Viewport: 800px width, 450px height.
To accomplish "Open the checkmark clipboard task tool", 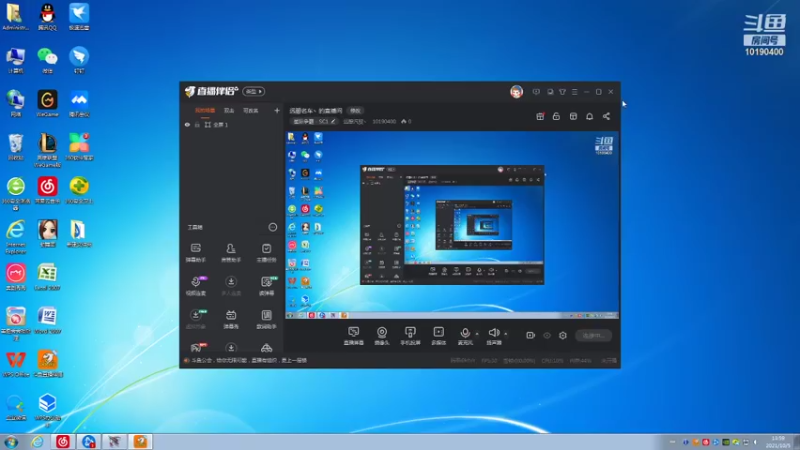I will 266,252.
